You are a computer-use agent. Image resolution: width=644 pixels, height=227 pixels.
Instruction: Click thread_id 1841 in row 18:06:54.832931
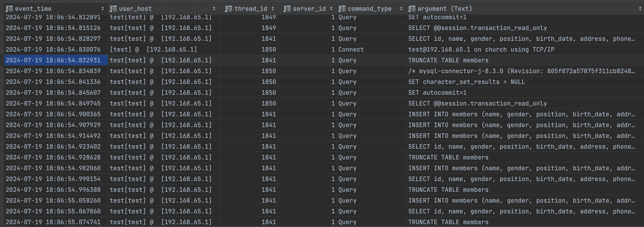point(249,60)
